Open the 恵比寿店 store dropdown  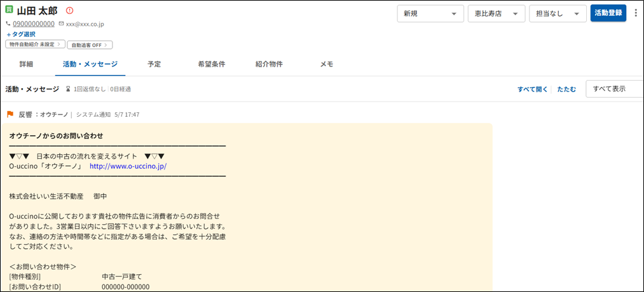(x=497, y=13)
